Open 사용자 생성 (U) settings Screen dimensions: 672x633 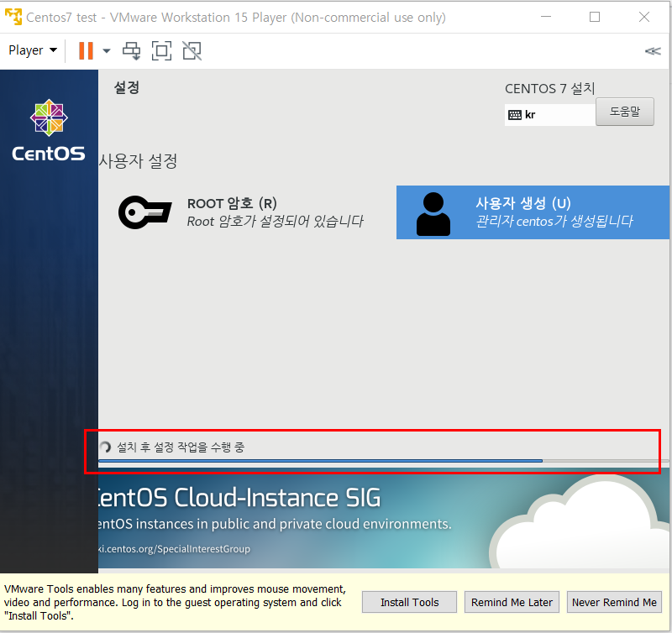click(x=533, y=212)
